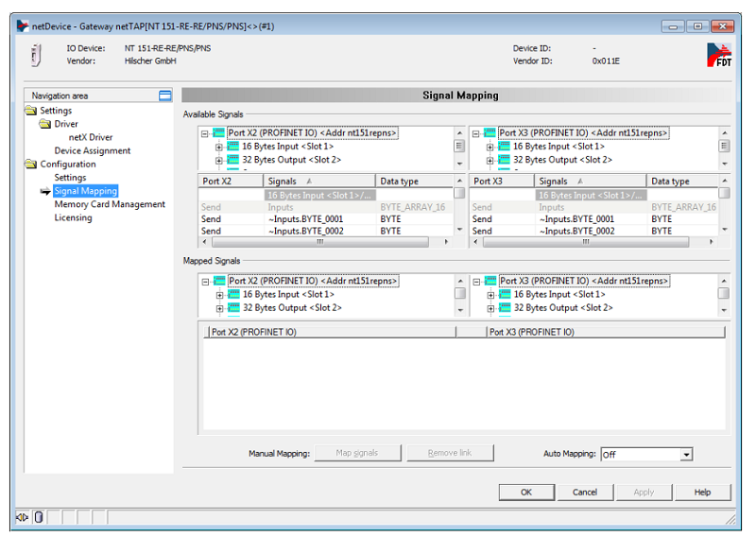Screen dimensions: 756x537
Task: Click the Cancel button
Action: [585, 493]
